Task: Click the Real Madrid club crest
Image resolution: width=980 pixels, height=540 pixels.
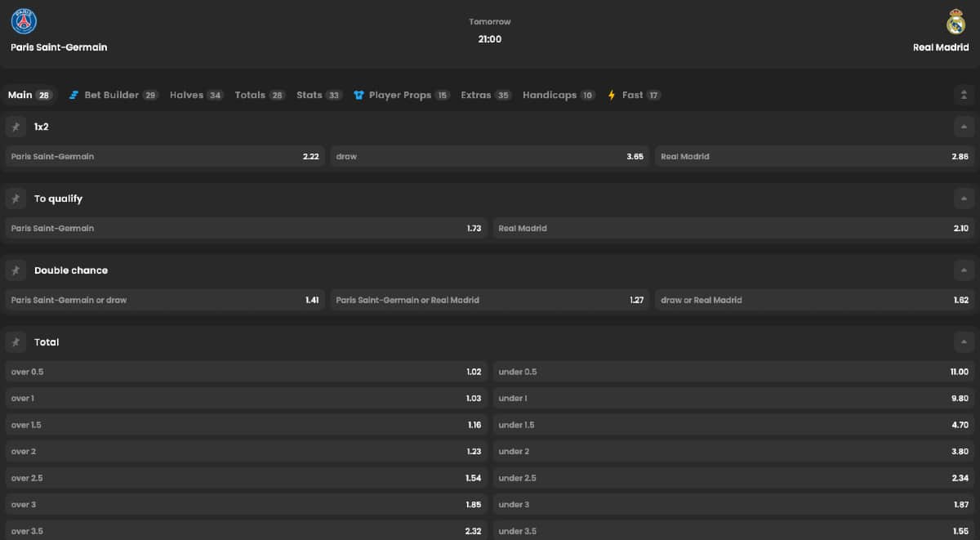Action: [x=955, y=21]
